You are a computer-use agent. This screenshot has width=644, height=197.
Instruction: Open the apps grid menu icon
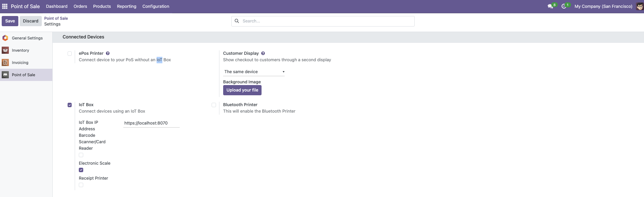point(5,6)
